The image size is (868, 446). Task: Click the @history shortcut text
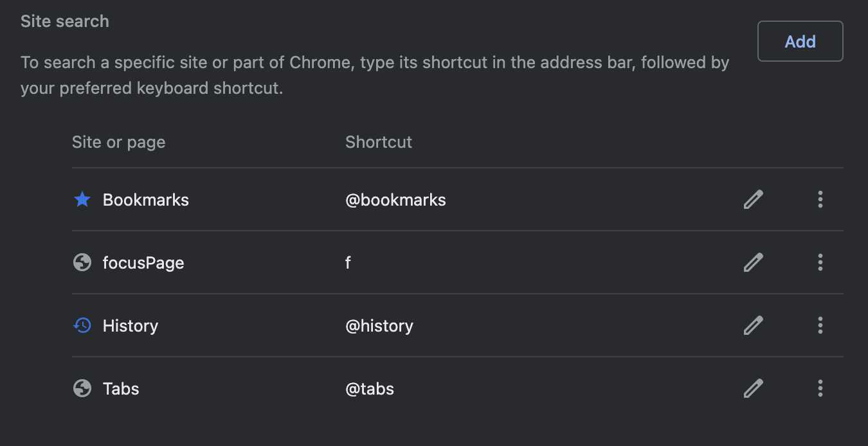click(379, 326)
